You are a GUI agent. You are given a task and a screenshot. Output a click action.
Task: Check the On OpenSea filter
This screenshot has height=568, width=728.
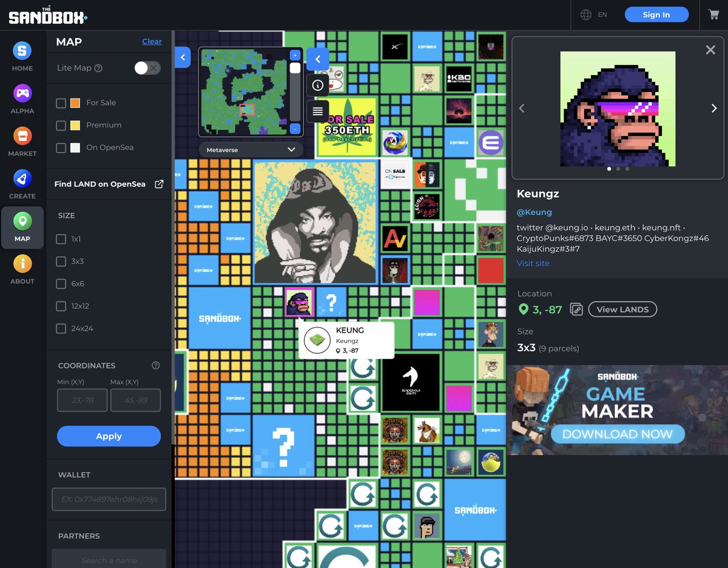[x=61, y=147]
